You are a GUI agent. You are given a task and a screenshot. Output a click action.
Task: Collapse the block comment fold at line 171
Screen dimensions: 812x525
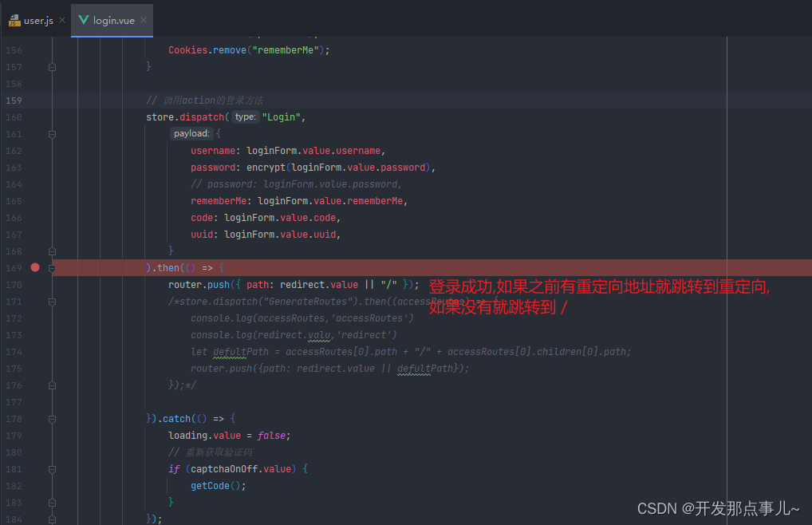click(53, 302)
